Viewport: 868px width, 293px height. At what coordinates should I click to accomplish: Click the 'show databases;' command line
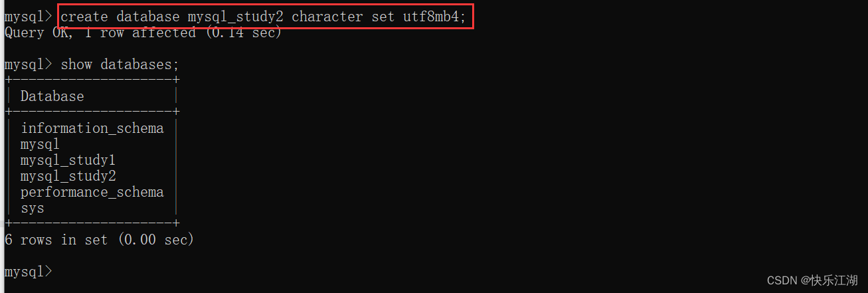(x=120, y=64)
